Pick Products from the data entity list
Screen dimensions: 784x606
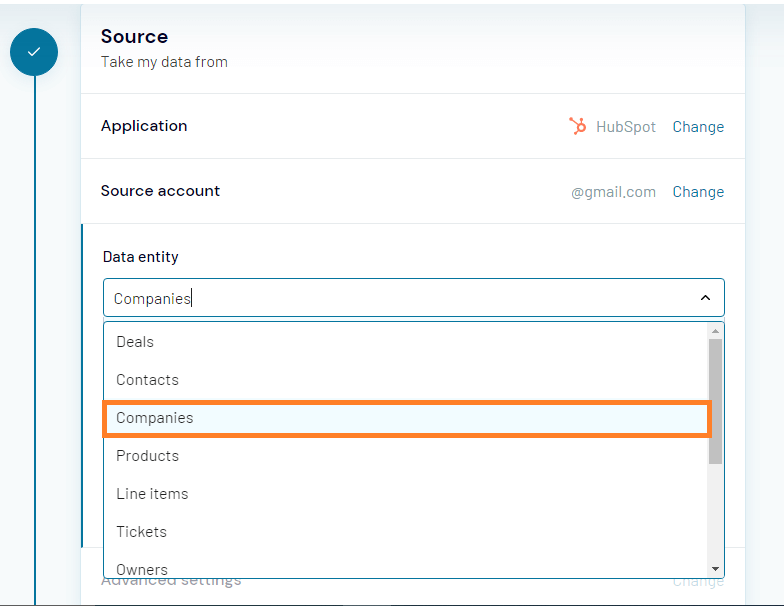click(x=147, y=456)
